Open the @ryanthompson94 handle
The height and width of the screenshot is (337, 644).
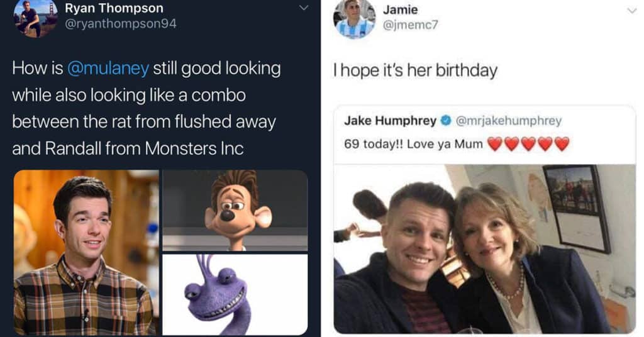click(121, 24)
